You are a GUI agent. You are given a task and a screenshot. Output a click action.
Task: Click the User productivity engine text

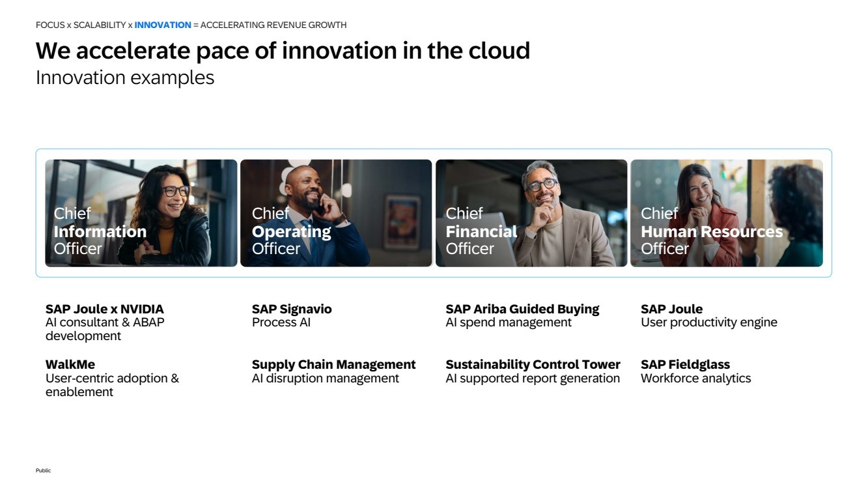click(708, 323)
